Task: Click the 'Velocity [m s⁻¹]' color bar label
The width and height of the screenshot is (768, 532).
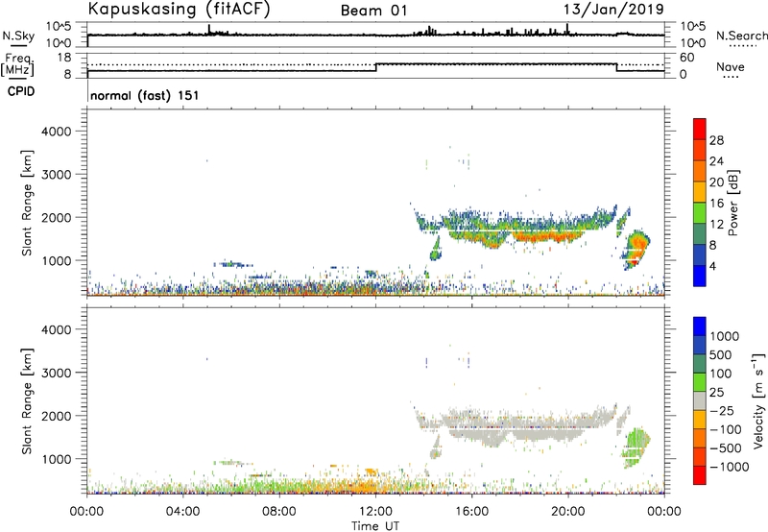Action: [758, 400]
